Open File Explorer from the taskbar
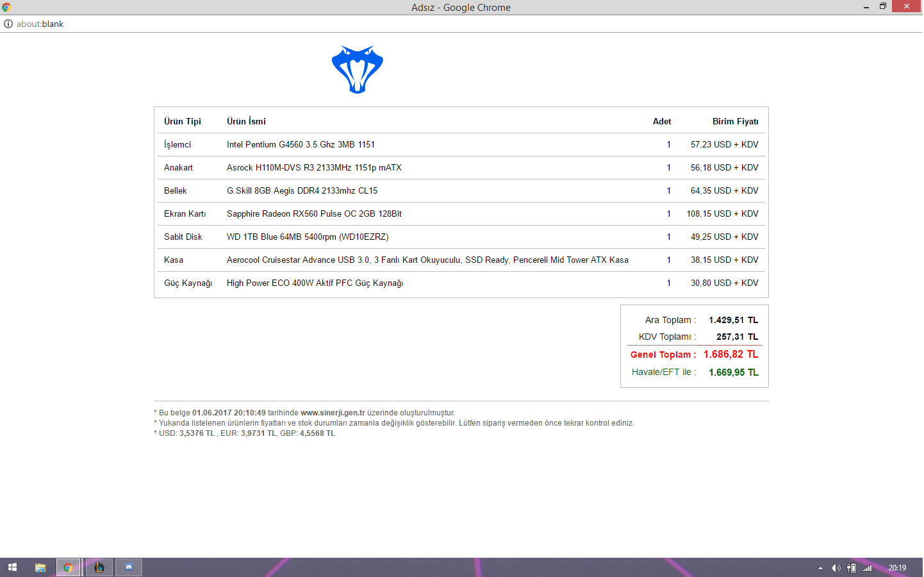This screenshot has width=924, height=577. coord(40,567)
